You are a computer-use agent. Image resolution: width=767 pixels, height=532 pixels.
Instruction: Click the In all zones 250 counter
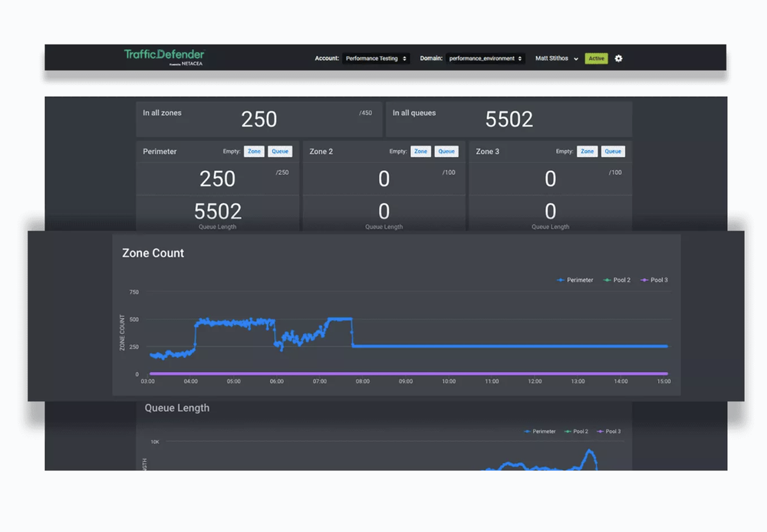(x=258, y=119)
